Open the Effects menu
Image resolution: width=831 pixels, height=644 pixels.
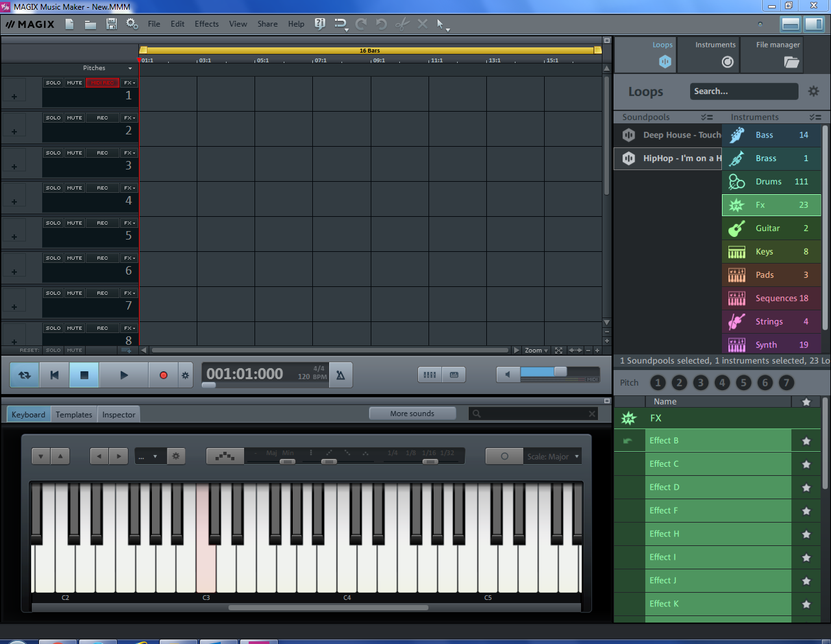point(206,24)
